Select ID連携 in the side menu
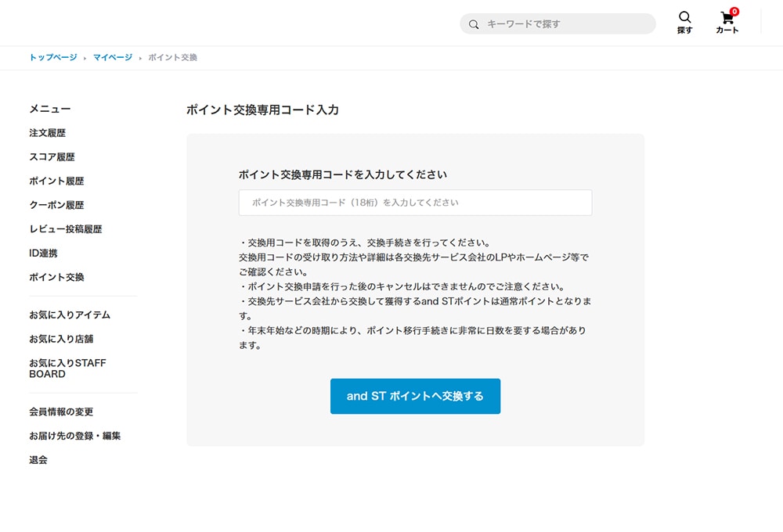 pyautogui.click(x=43, y=253)
